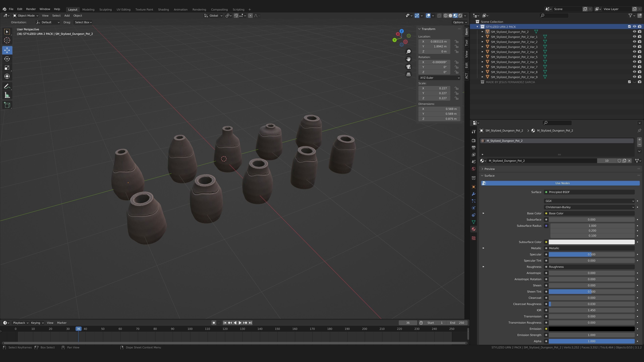This screenshot has width=644, height=362.
Task: Open the Modifiers wrench tab icon
Action: pos(473,194)
